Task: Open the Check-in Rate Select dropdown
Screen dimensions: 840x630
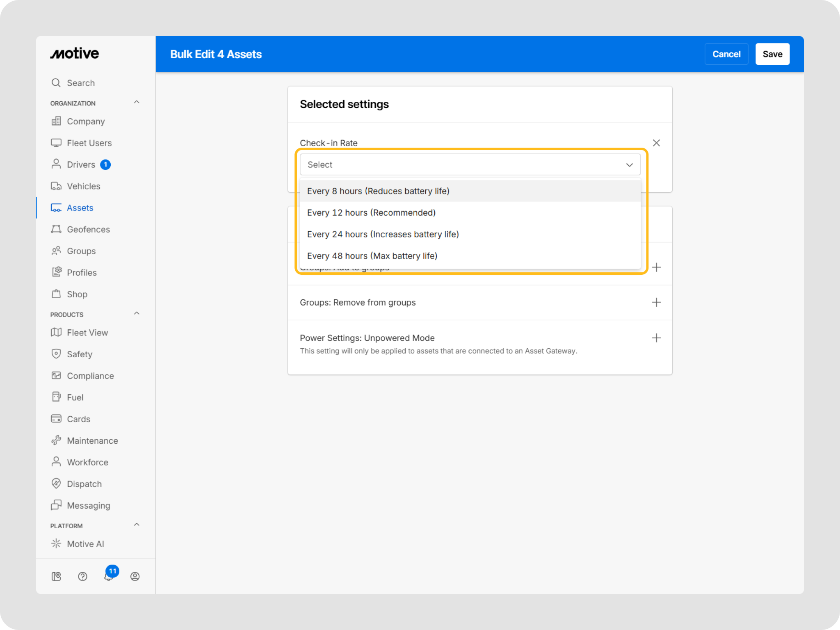Action: pyautogui.click(x=470, y=164)
